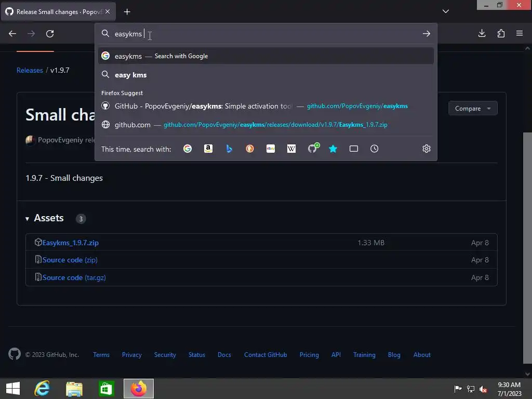532x399 pixels.
Task: Open the API footer link
Action: click(x=336, y=354)
